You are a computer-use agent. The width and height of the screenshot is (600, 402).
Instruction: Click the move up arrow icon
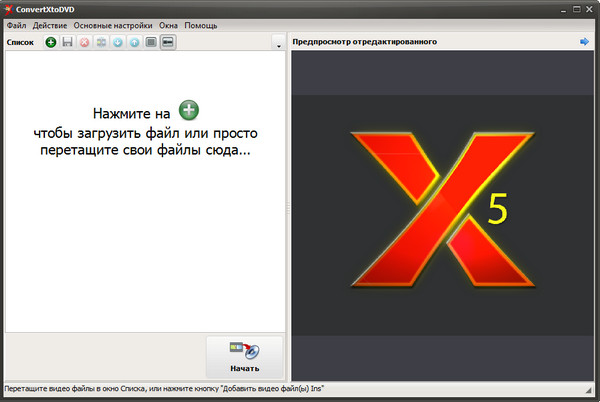(x=134, y=43)
